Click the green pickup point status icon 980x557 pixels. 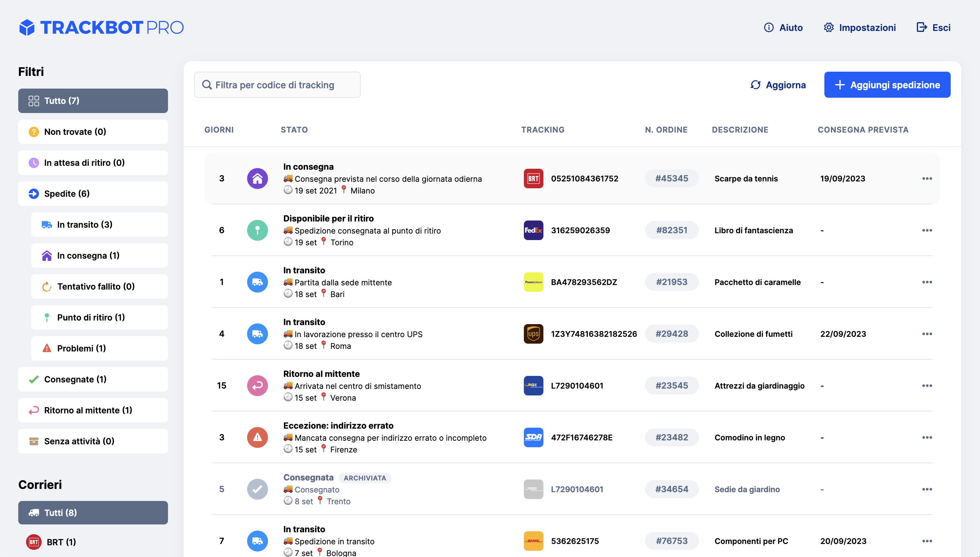pos(257,230)
